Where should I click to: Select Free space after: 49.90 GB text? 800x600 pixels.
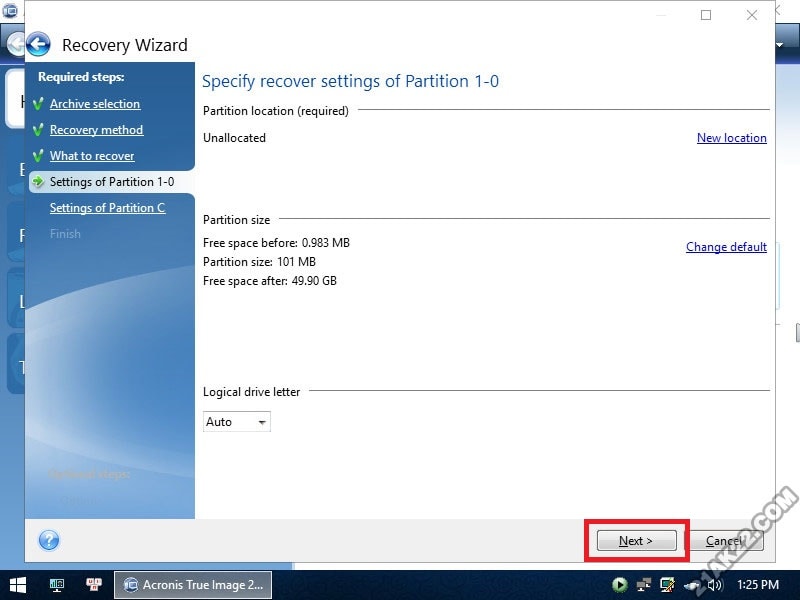click(x=269, y=281)
